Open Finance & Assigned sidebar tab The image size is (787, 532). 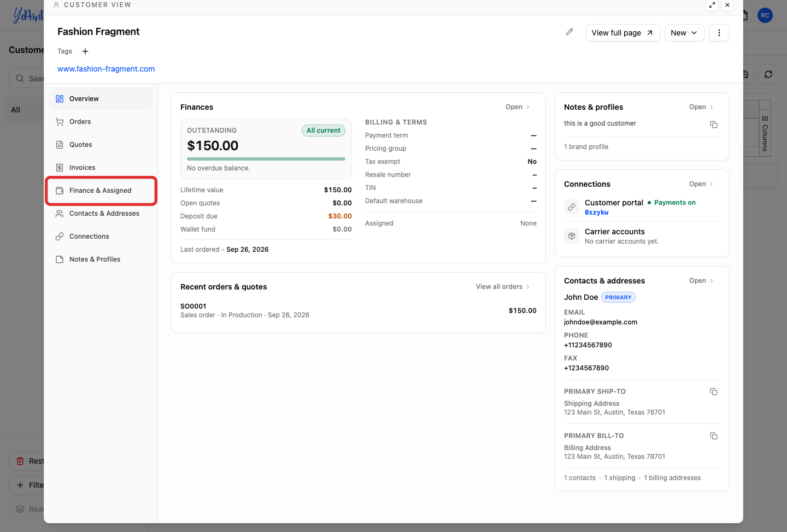click(101, 191)
